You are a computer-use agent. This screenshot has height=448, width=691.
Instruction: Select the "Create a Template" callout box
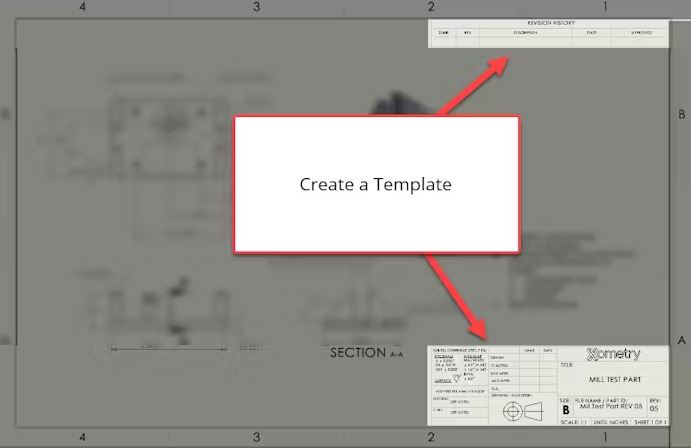(x=376, y=184)
